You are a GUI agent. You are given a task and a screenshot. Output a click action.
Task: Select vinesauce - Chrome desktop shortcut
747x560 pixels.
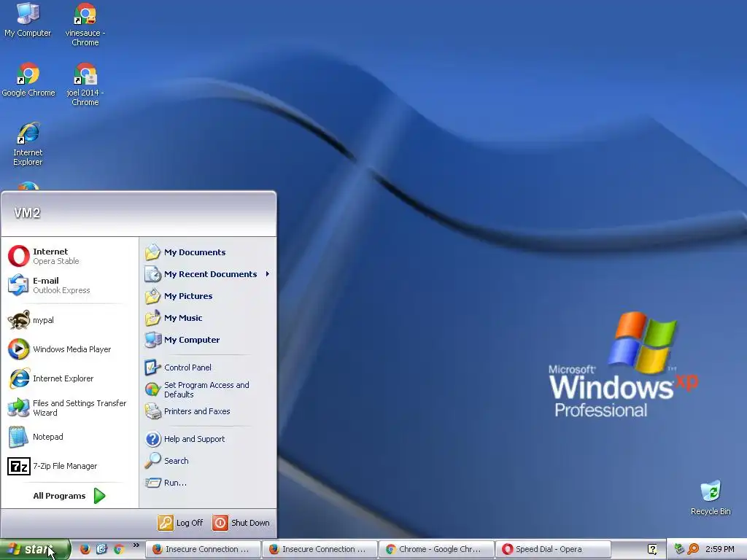tap(85, 24)
